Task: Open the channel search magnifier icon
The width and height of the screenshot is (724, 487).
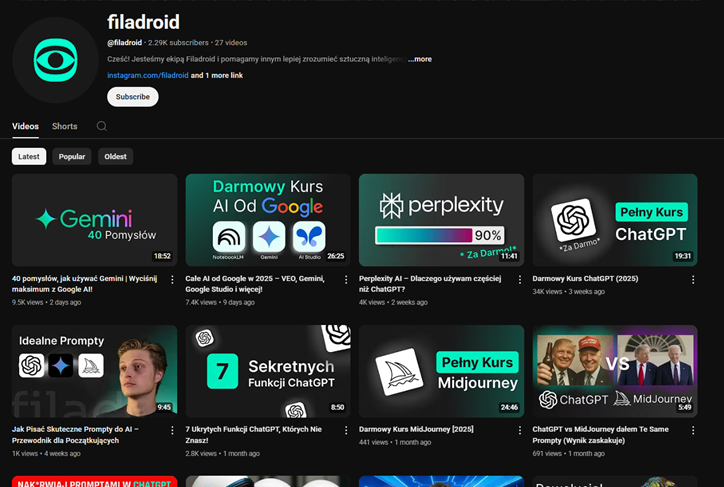Action: pos(102,126)
